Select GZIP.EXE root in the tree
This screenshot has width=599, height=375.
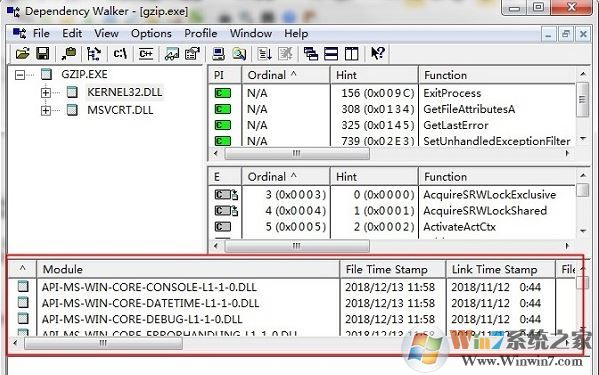[x=84, y=74]
